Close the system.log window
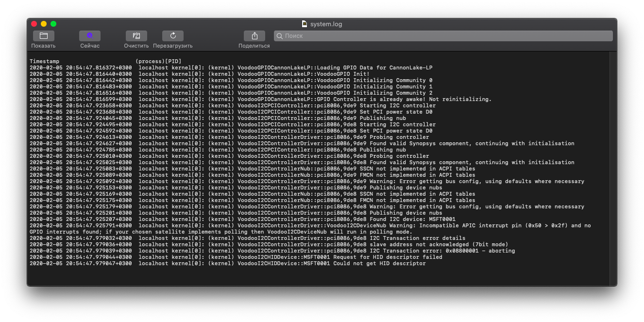 coord(34,24)
